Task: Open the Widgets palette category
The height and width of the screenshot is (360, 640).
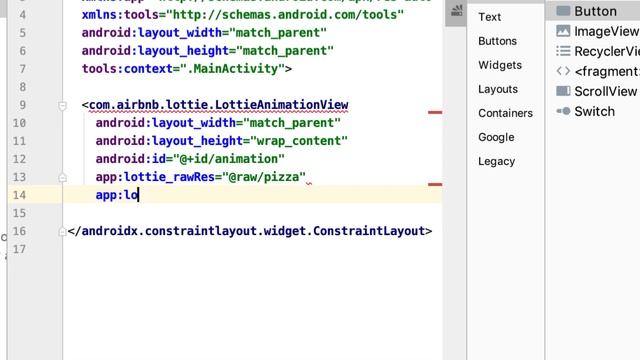Action: [x=500, y=65]
